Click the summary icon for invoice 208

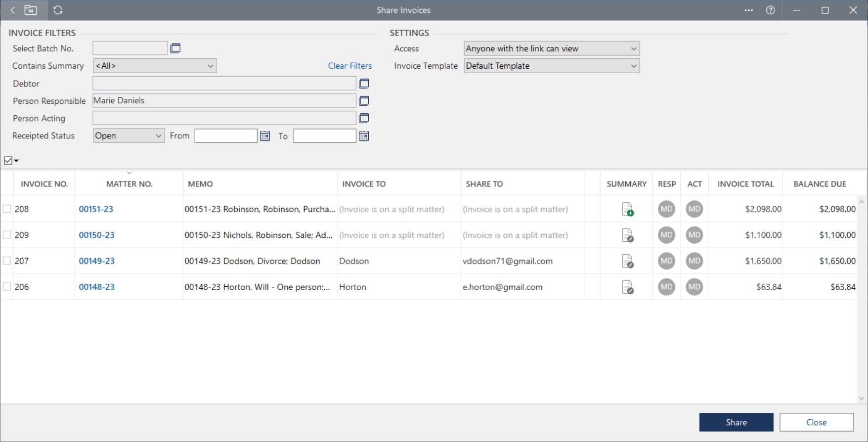(x=627, y=209)
